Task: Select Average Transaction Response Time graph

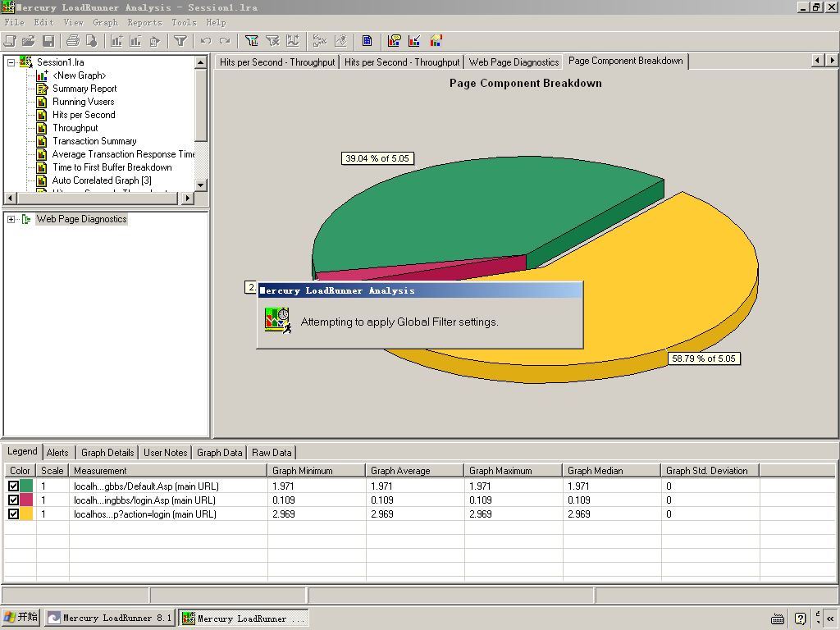Action: [123, 154]
